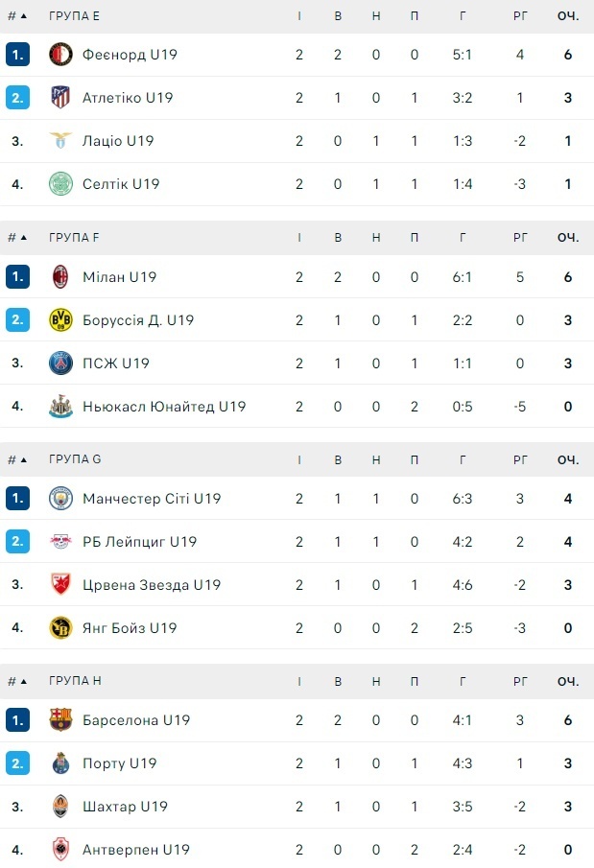
Task: Sort Група G by the # column
Action: (x=17, y=459)
